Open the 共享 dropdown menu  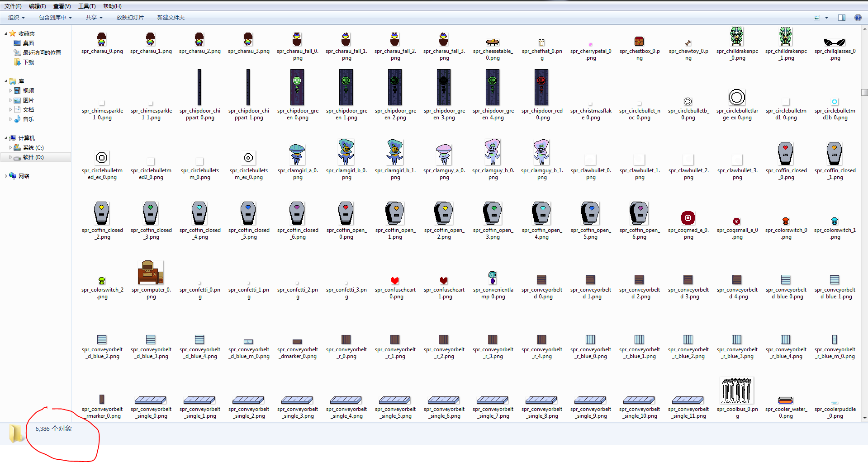click(95, 18)
